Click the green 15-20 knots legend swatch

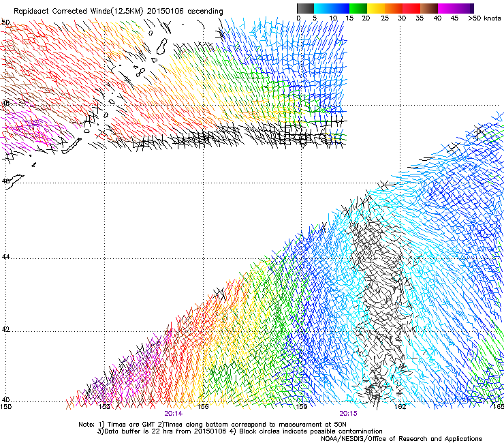pyautogui.click(x=358, y=8)
